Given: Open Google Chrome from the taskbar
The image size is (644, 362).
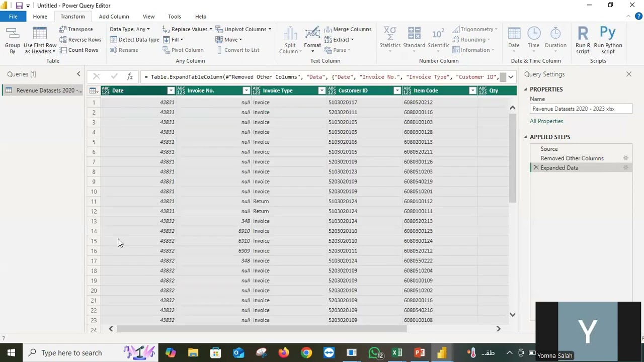Looking at the screenshot, I should click(x=306, y=353).
